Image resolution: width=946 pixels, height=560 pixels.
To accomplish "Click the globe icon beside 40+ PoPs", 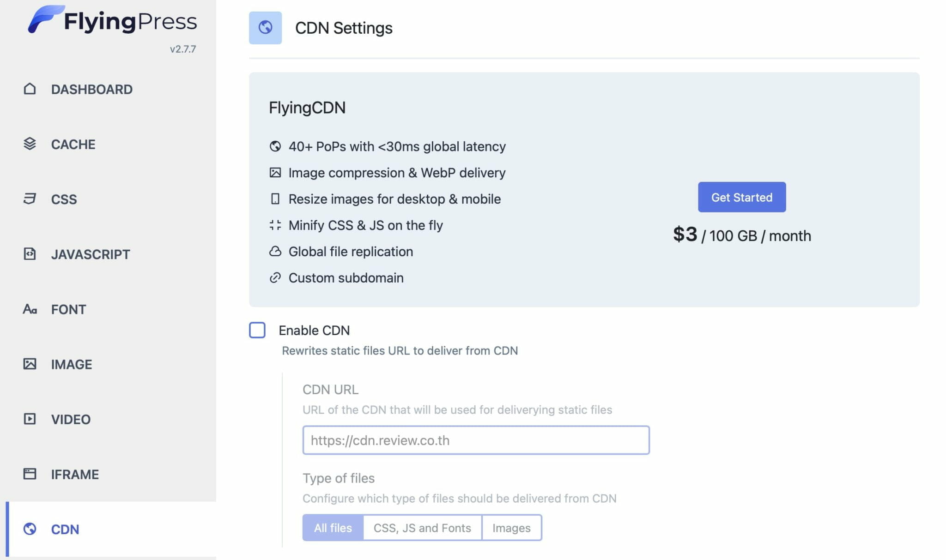I will tap(275, 146).
